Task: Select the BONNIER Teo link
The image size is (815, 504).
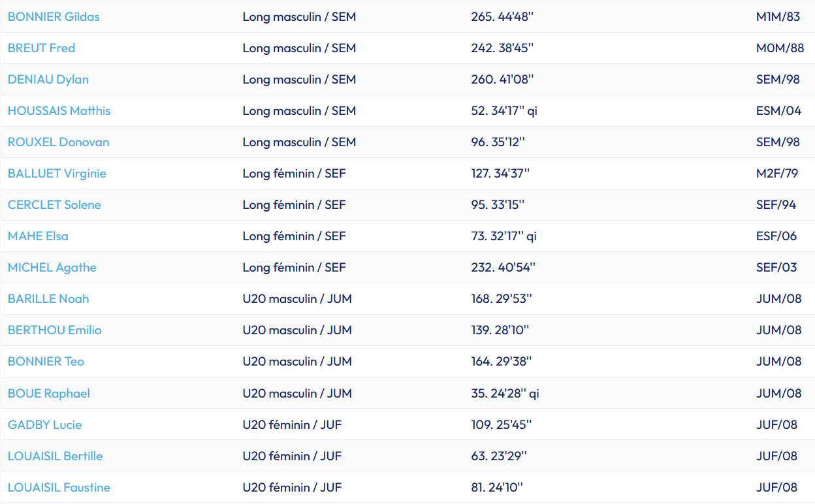Action: pyautogui.click(x=46, y=362)
